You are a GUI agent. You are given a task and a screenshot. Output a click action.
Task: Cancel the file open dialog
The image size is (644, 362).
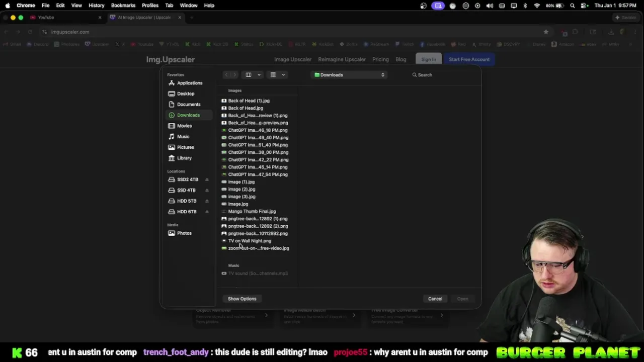[435, 299]
